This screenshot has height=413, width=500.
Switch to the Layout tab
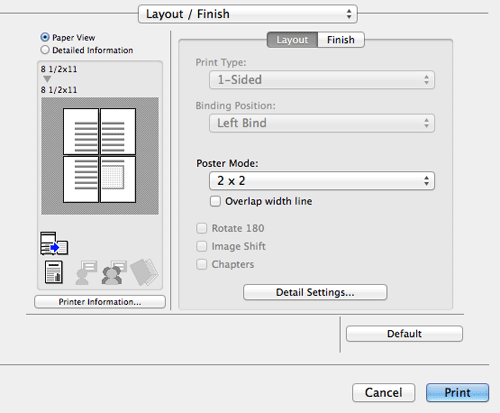pyautogui.click(x=292, y=40)
